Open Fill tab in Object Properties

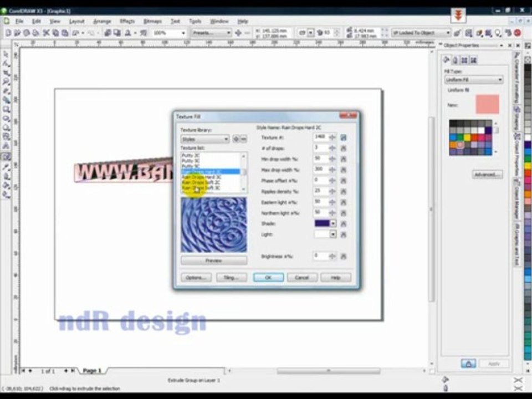click(x=447, y=60)
